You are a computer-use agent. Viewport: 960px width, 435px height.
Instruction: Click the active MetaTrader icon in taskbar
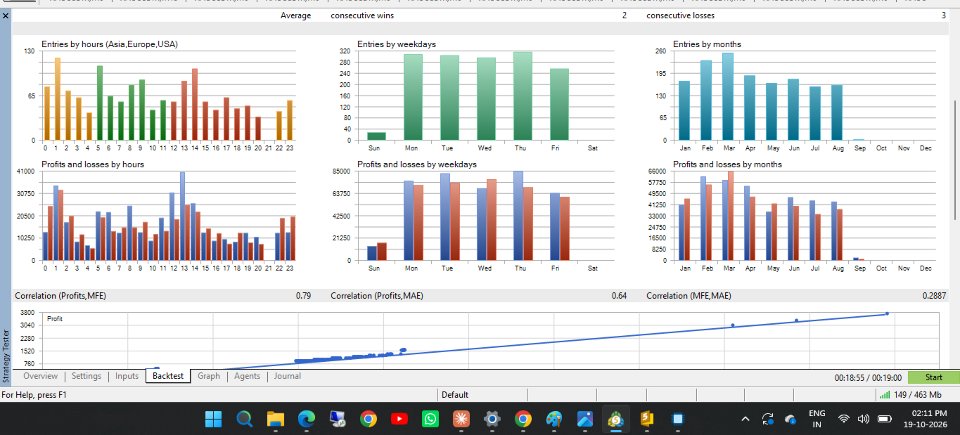[615, 419]
